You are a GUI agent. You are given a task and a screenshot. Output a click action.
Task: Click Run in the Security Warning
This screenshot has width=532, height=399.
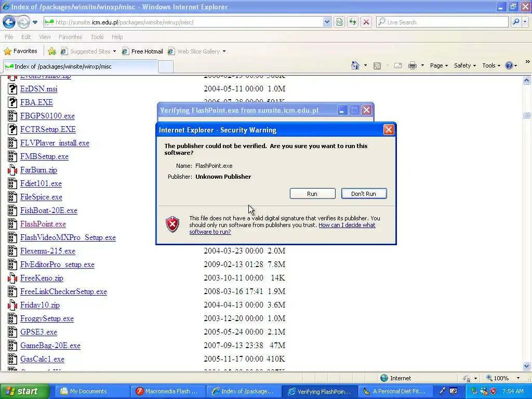(312, 194)
